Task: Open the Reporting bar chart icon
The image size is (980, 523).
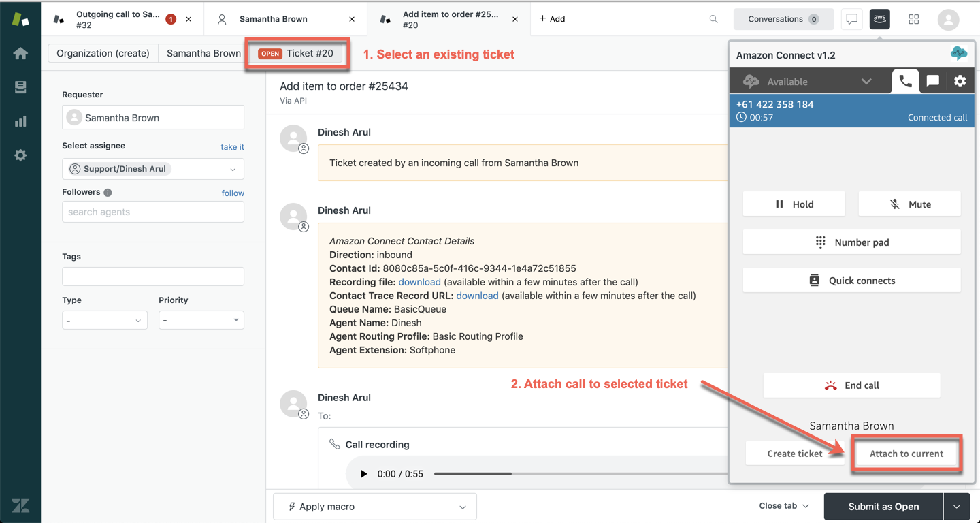Action: point(20,121)
